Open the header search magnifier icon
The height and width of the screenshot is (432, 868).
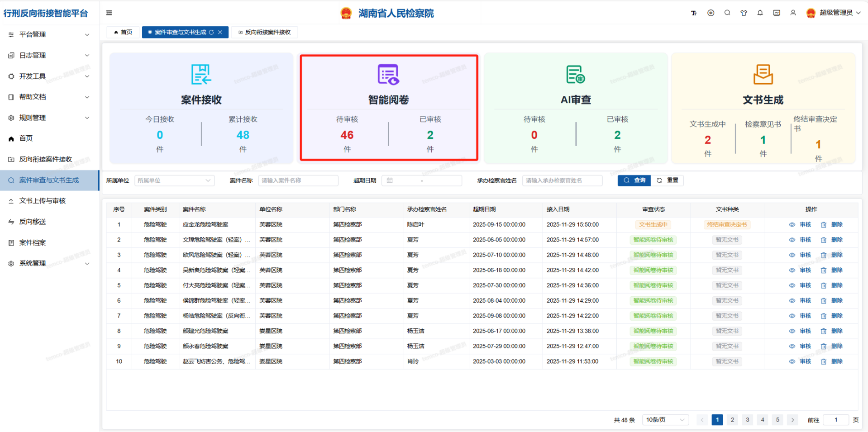click(x=727, y=13)
